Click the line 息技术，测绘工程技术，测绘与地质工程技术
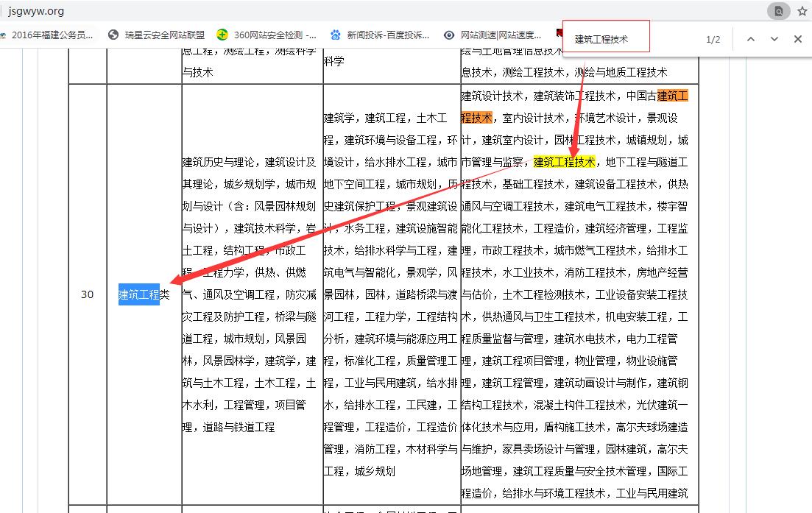Screen dimensions: 812x513 tap(564, 72)
